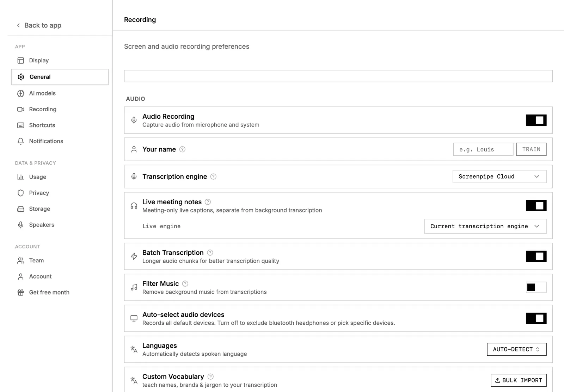Click the Notifications bell icon
This screenshot has height=392, width=564.
pos(21,141)
